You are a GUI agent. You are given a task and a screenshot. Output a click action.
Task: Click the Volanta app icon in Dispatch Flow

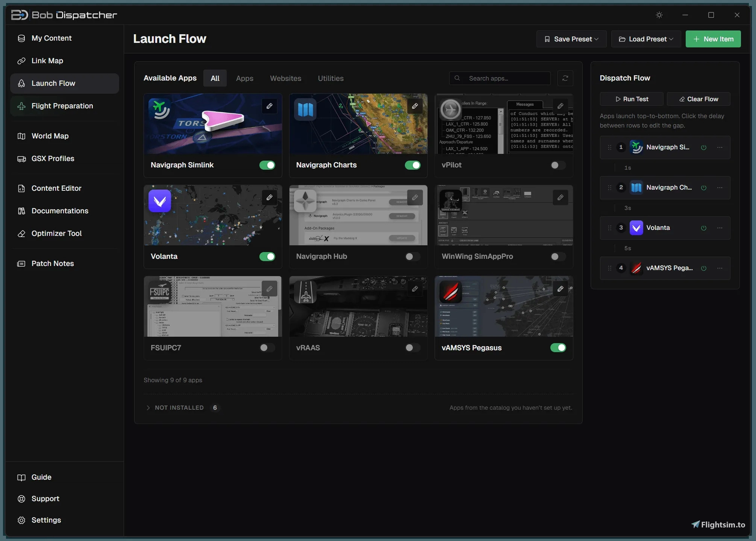point(636,228)
